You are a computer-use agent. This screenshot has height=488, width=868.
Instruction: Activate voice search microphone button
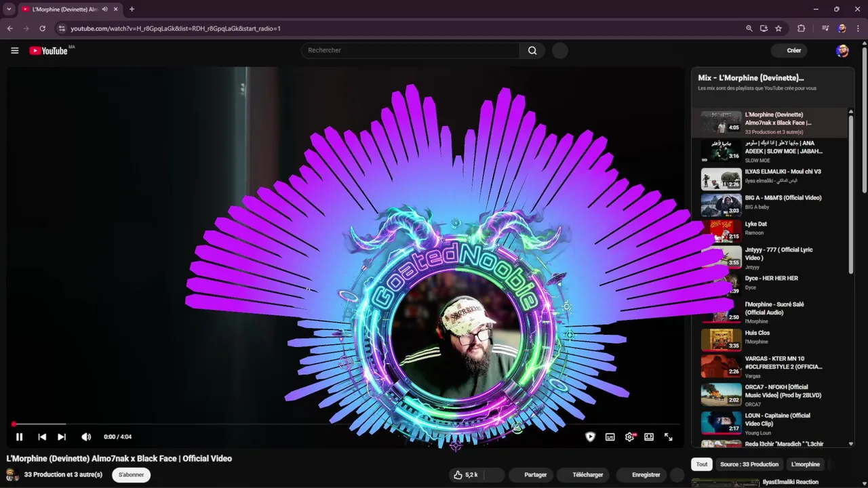(x=559, y=50)
